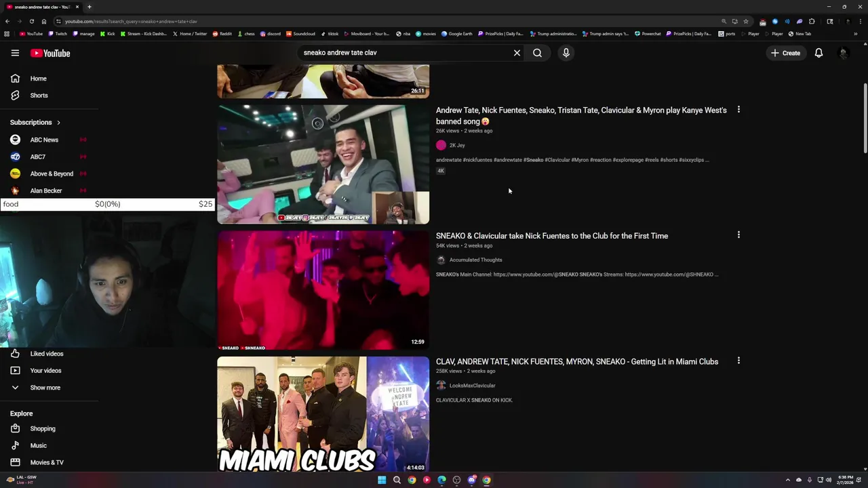Open the more options menu for the Miami Clubs video
Image resolution: width=868 pixels, height=488 pixels.
(738, 361)
